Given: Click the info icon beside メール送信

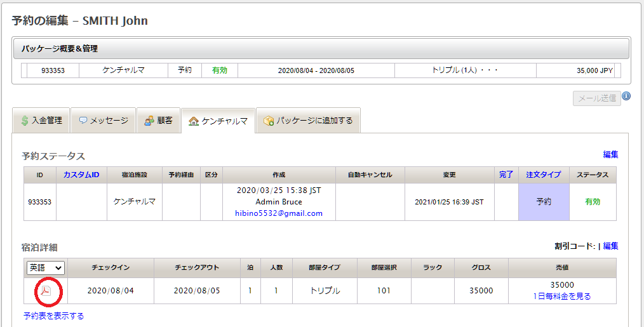Looking at the screenshot, I should click(x=626, y=97).
